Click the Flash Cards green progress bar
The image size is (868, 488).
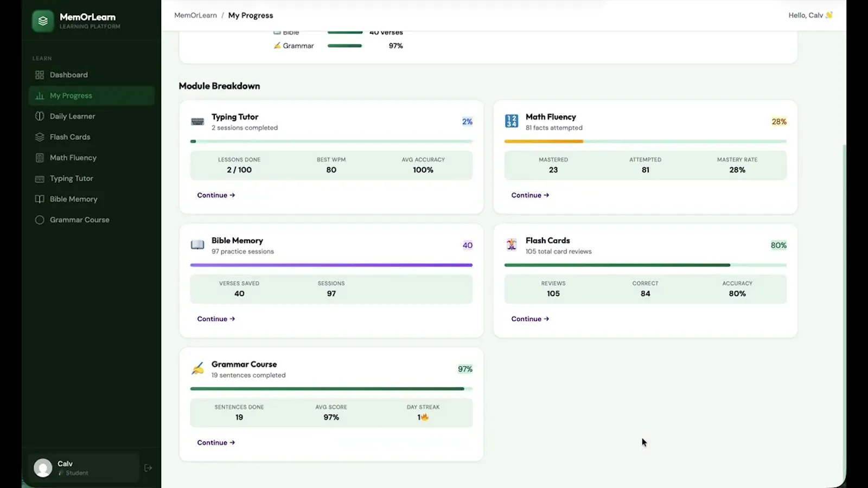[617, 265]
